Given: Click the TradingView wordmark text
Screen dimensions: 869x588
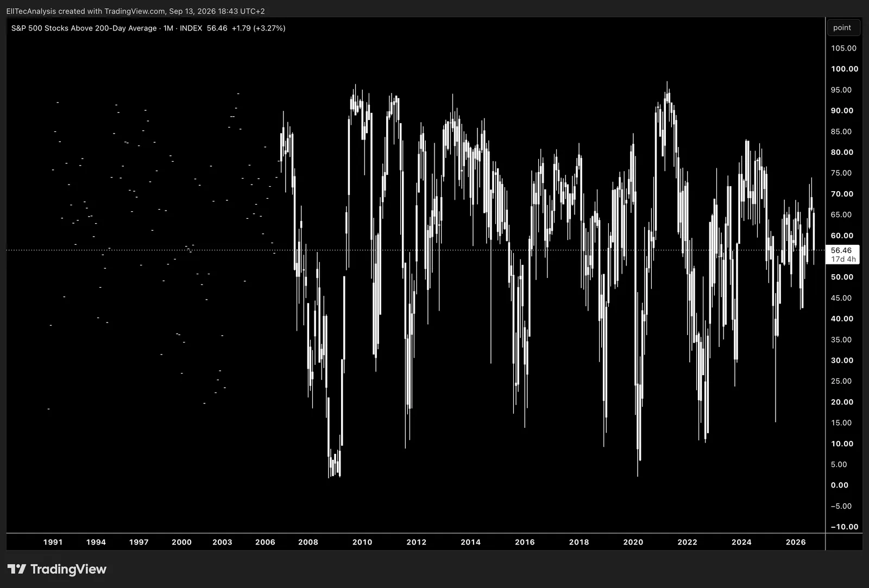Looking at the screenshot, I should point(68,569).
